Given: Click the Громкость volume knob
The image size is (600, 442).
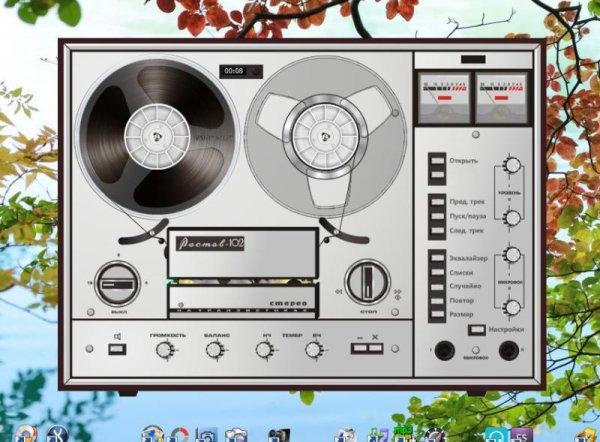Looking at the screenshot, I should click(164, 350).
